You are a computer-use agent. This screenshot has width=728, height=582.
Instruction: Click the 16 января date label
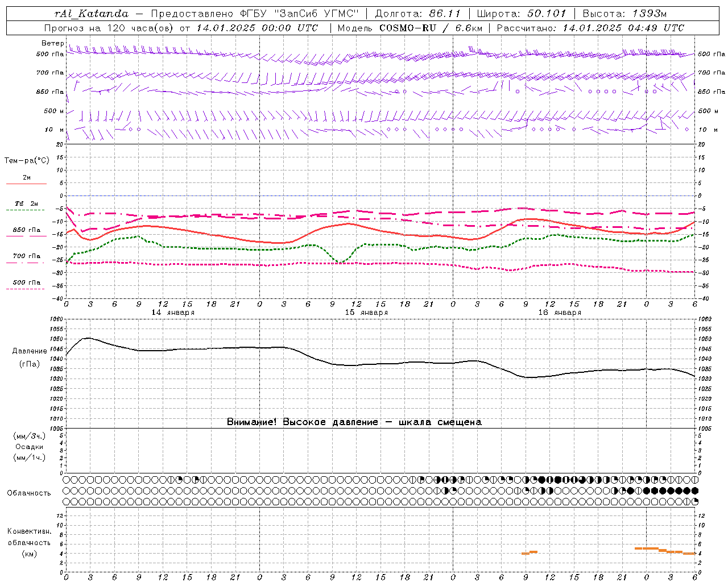pos(560,313)
